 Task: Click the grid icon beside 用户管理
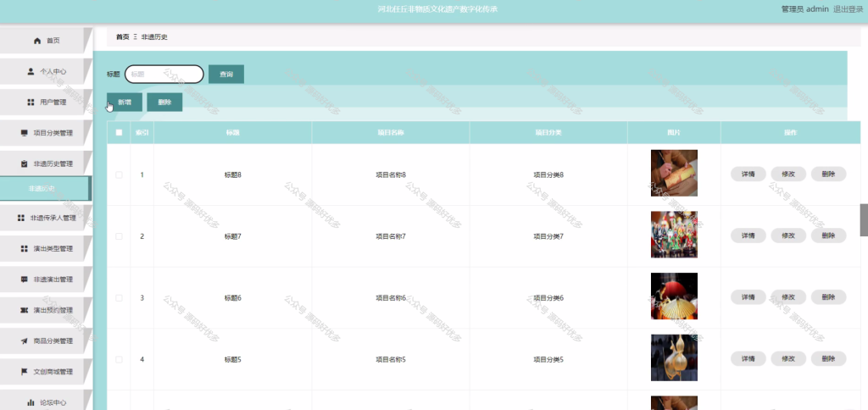click(31, 102)
